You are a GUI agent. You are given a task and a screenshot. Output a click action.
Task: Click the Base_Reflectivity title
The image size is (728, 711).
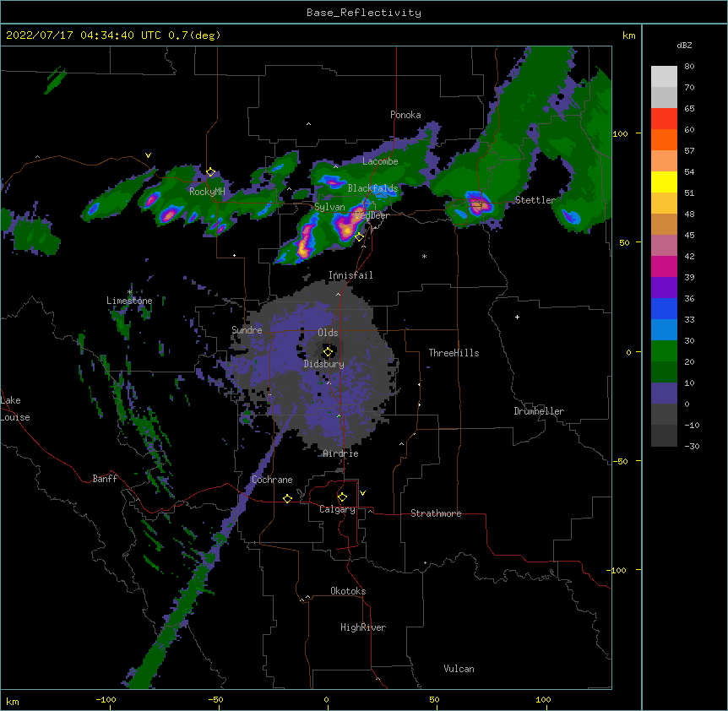[364, 13]
